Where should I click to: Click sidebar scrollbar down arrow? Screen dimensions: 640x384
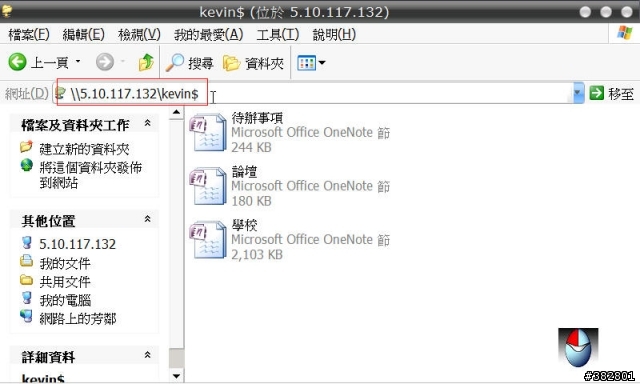176,376
